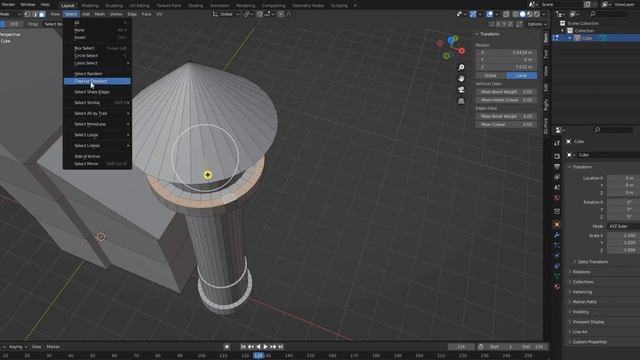Click the zoom view magnifier gizmo
640x360 pixels.
tap(461, 67)
